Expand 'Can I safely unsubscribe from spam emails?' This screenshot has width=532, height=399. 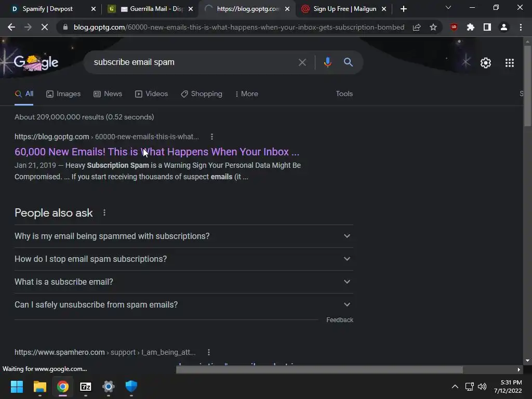pyautogui.click(x=183, y=304)
